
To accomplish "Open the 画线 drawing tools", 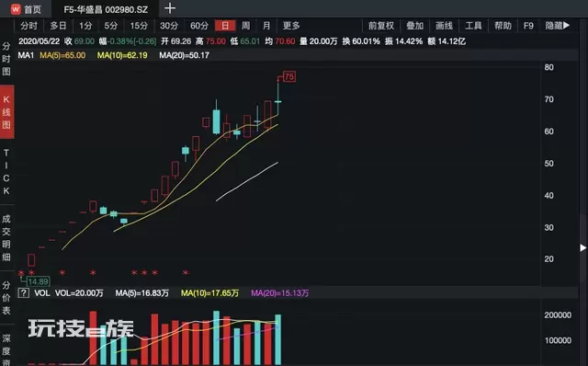I will tap(444, 26).
